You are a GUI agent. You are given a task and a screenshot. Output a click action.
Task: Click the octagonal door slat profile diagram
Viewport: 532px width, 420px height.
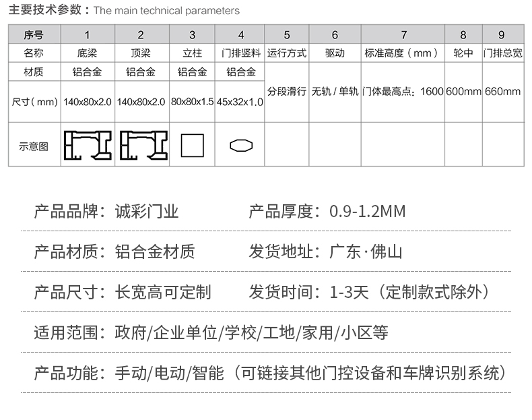pyautogui.click(x=241, y=146)
